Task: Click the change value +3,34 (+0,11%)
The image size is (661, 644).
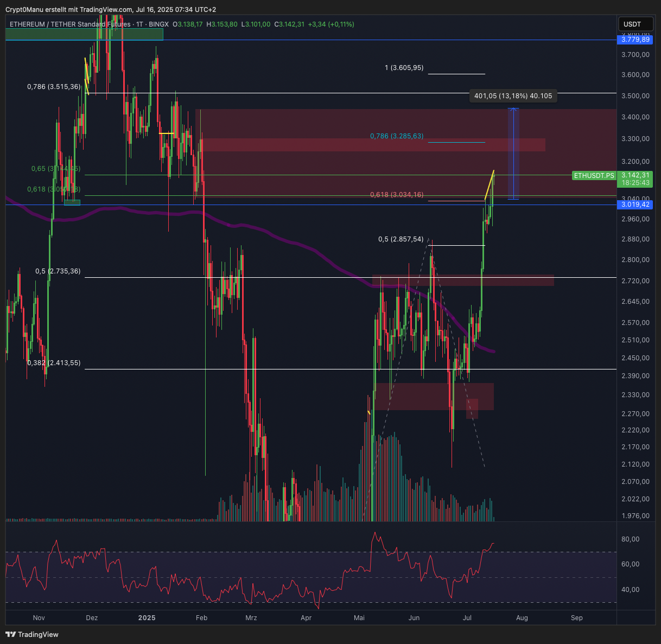Action: point(331,24)
